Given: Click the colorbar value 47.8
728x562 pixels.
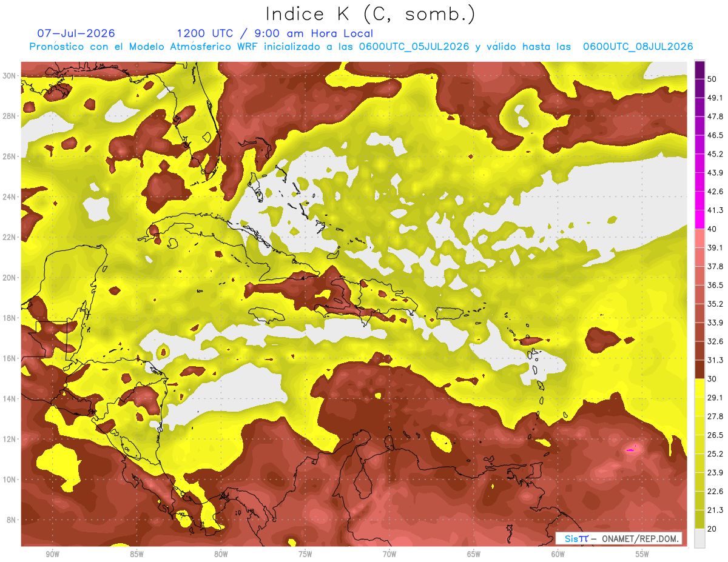Looking at the screenshot, I should 715,116.
